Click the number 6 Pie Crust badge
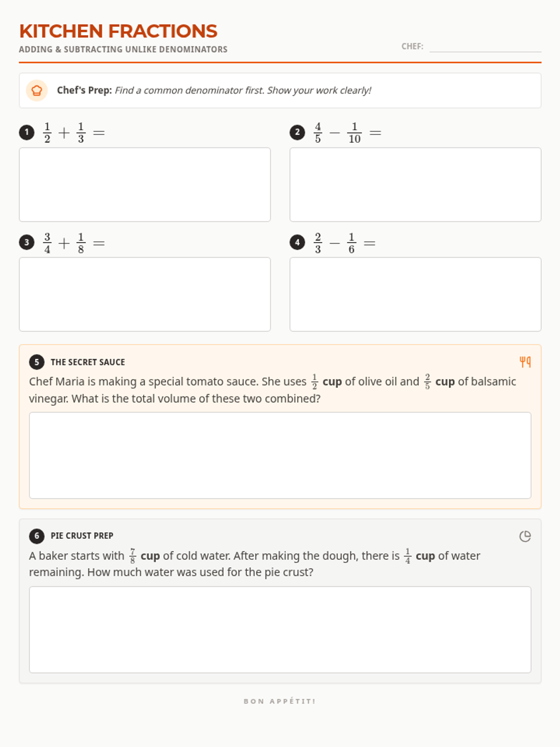 (x=37, y=536)
